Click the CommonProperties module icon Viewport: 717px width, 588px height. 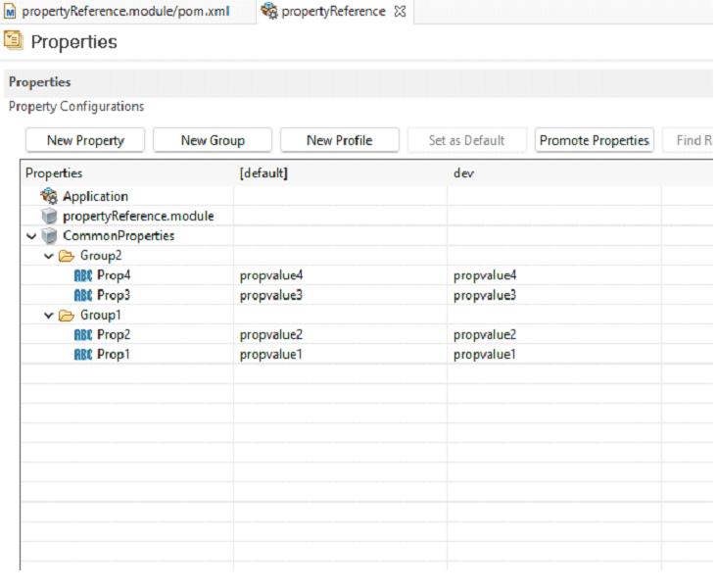pos(49,236)
